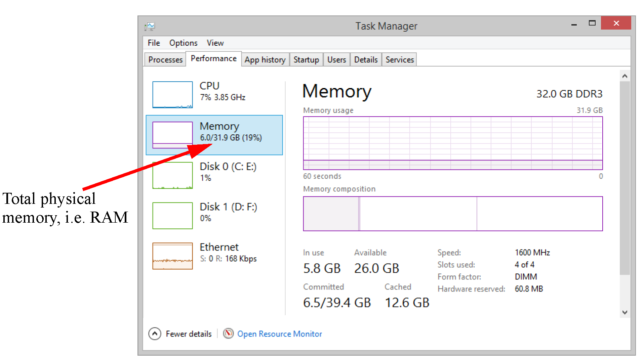Switch to the Services tab
Image resolution: width=644 pixels, height=358 pixels.
pyautogui.click(x=399, y=60)
